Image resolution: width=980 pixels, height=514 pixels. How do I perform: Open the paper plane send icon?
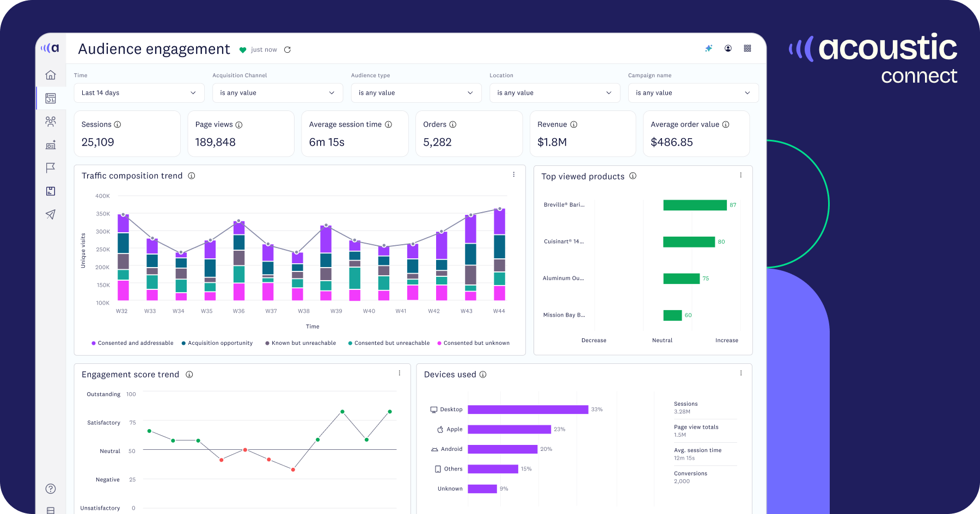click(51, 214)
